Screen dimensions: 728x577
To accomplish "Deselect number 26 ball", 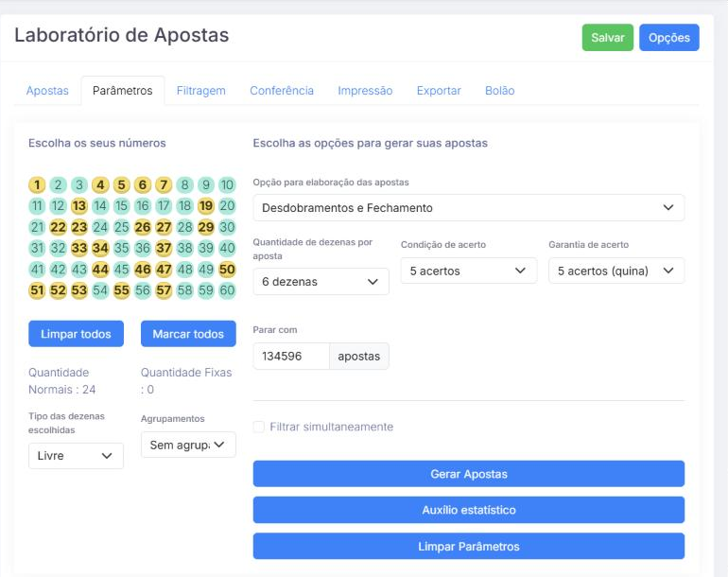I will point(143,227).
